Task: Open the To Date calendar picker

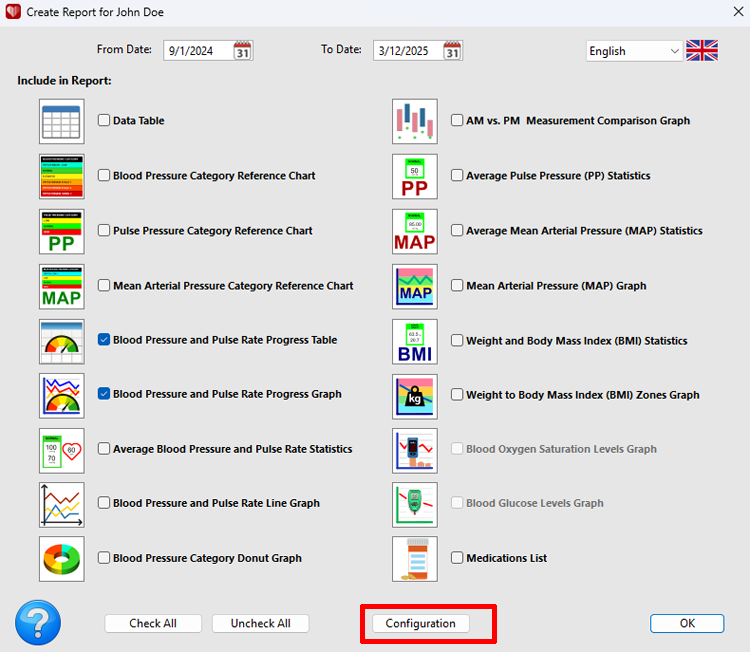Action: 452,51
